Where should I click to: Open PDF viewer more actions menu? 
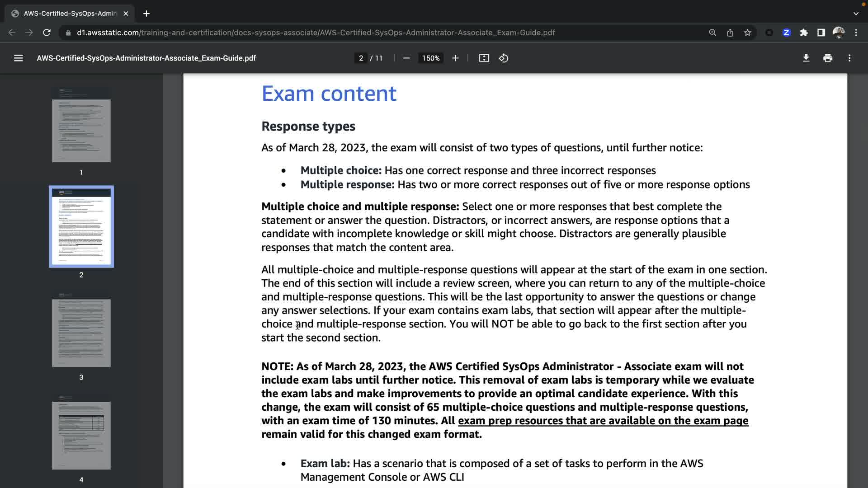(849, 58)
